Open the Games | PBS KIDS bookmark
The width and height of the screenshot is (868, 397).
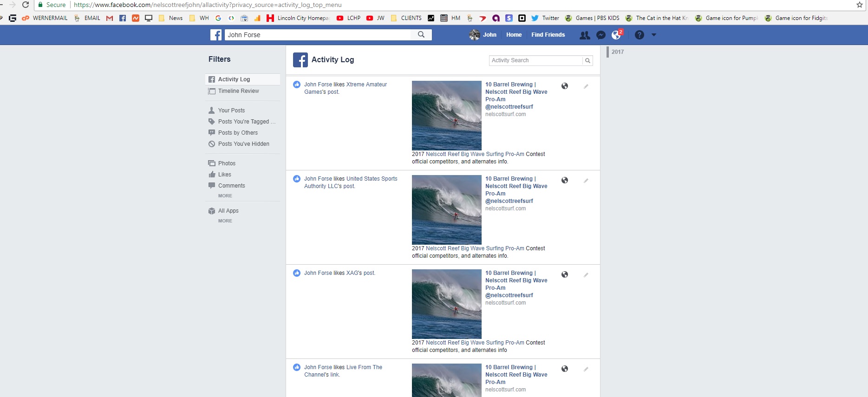592,18
